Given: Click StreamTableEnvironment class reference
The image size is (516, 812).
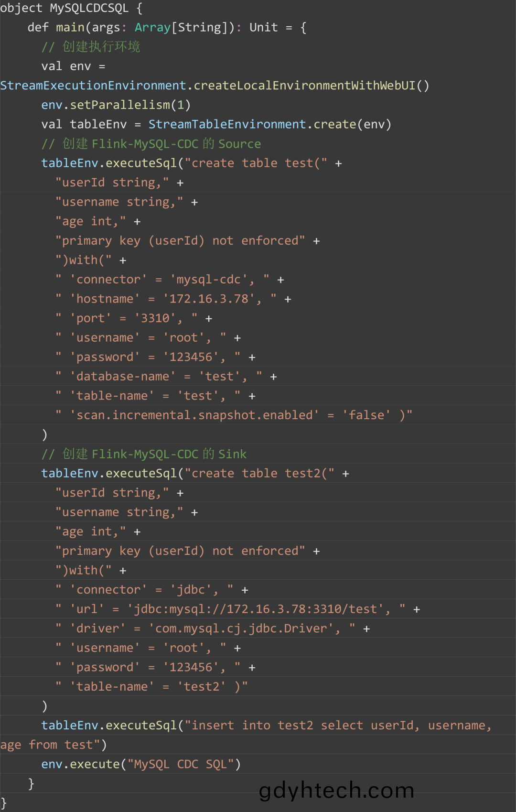Looking at the screenshot, I should pyautogui.click(x=227, y=124).
